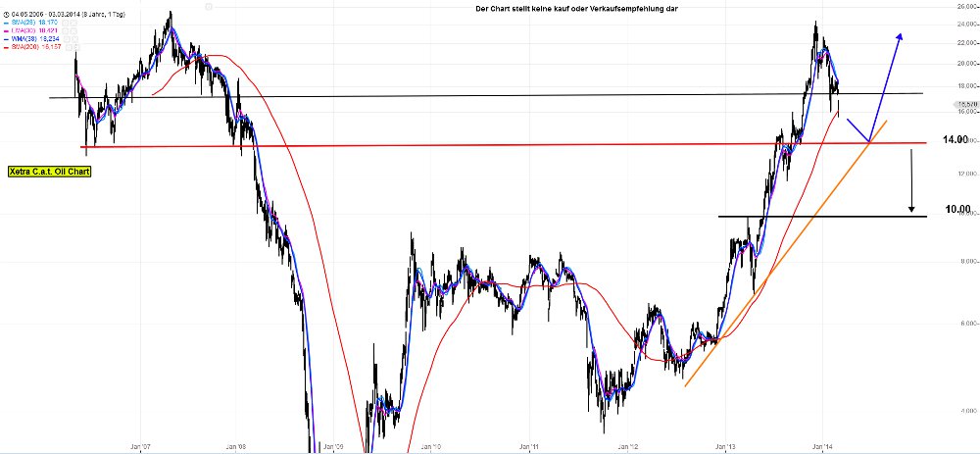980x454 pixels.
Task: Click the 4.000 price axis label
Action: click(968, 411)
